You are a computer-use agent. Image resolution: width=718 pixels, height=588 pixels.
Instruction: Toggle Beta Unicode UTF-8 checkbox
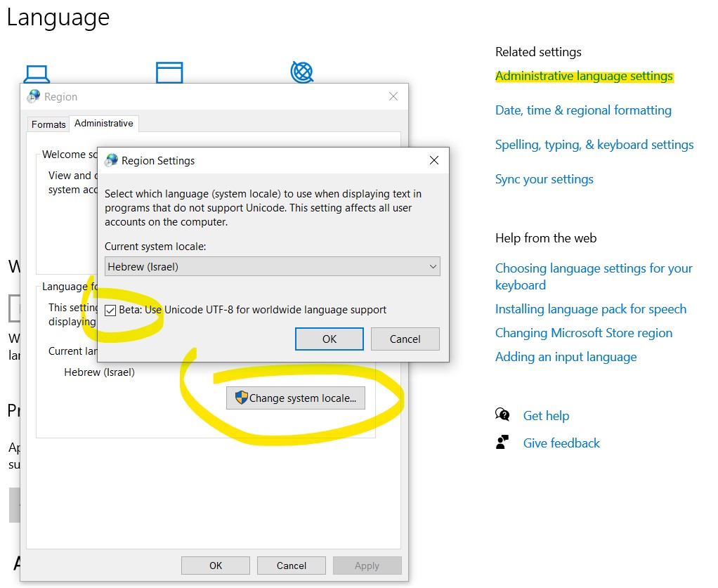[110, 311]
